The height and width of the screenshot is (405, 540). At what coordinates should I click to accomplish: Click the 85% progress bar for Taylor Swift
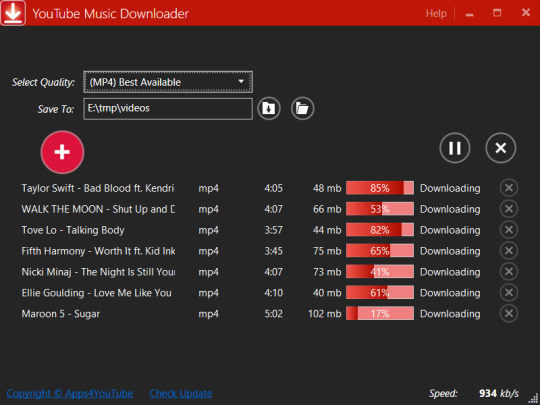[x=380, y=188]
